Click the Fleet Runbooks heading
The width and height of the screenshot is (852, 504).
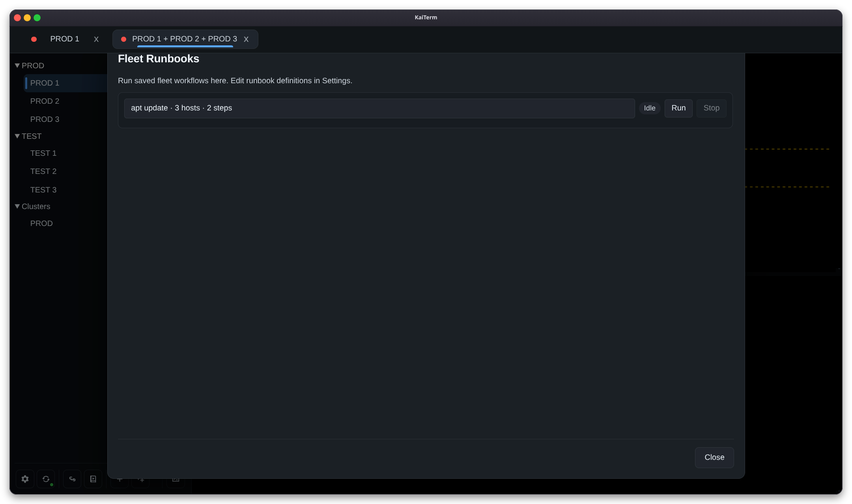[x=159, y=59]
